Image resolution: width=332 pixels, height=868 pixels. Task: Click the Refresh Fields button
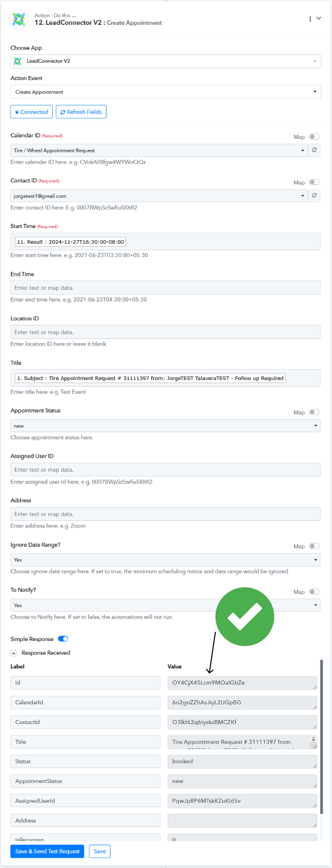coord(81,112)
